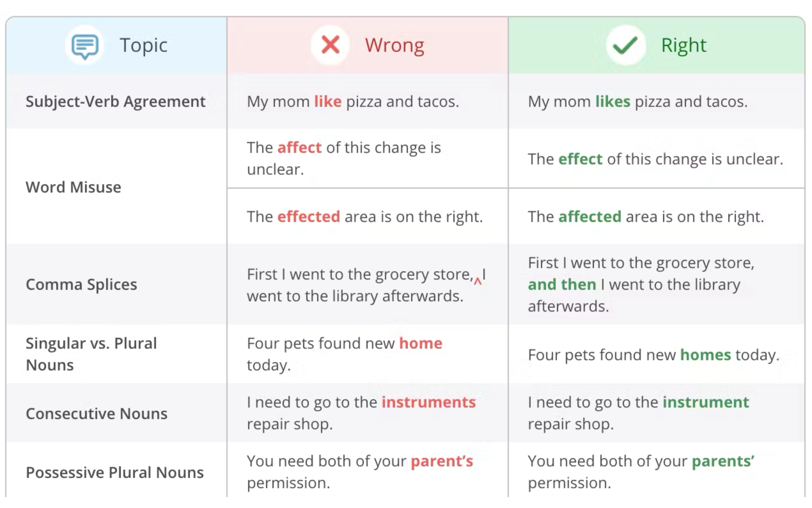
Task: Click the "Consecutive Nouns" topic label
Action: click(96, 414)
